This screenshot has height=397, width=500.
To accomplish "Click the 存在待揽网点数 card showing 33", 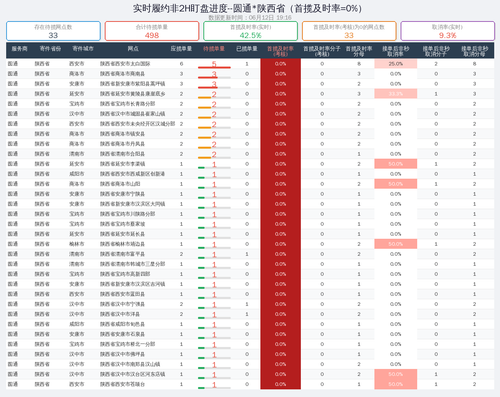I will click(x=53, y=31).
